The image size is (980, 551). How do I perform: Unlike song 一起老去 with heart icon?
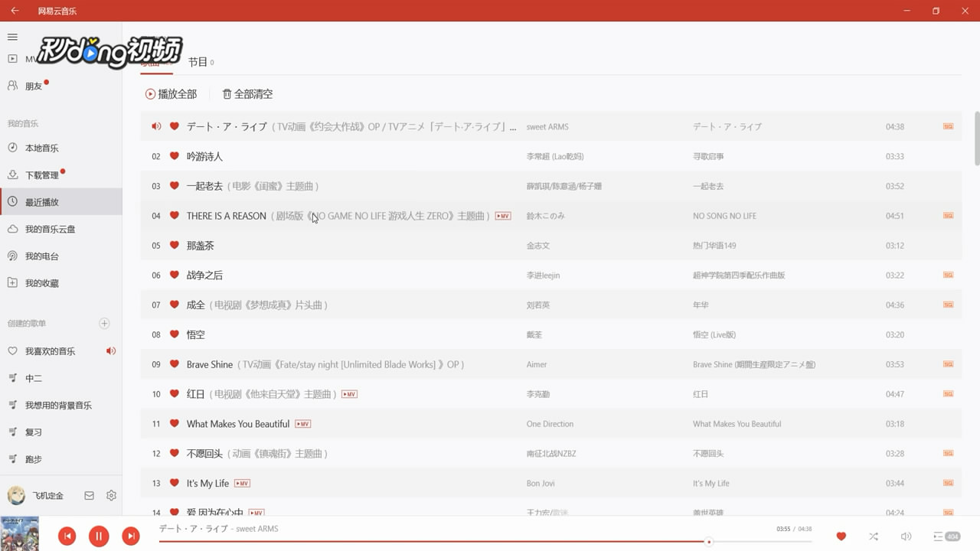(x=175, y=186)
